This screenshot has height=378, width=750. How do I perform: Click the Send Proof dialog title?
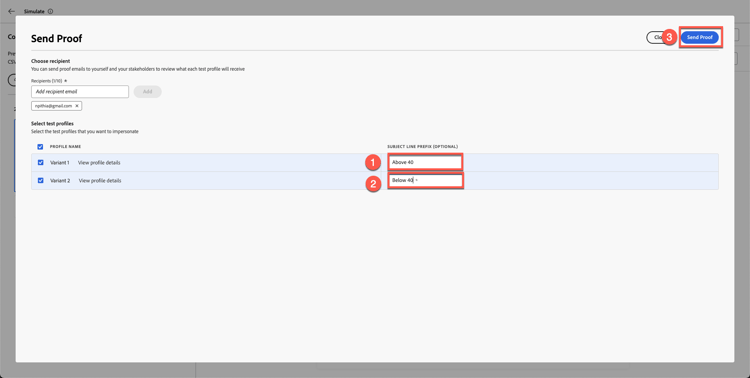click(x=56, y=39)
